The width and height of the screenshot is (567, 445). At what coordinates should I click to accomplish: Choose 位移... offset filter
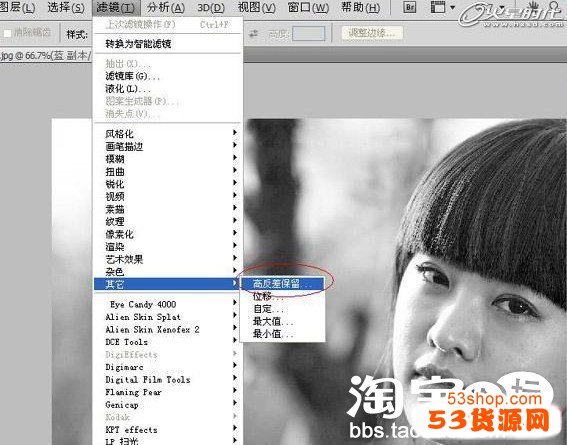pyautogui.click(x=282, y=296)
